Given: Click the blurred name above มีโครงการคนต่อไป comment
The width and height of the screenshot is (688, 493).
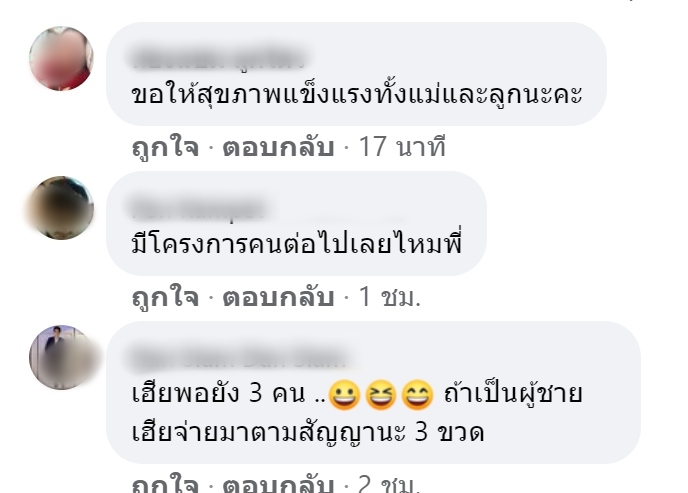Looking at the screenshot, I should (x=200, y=208).
